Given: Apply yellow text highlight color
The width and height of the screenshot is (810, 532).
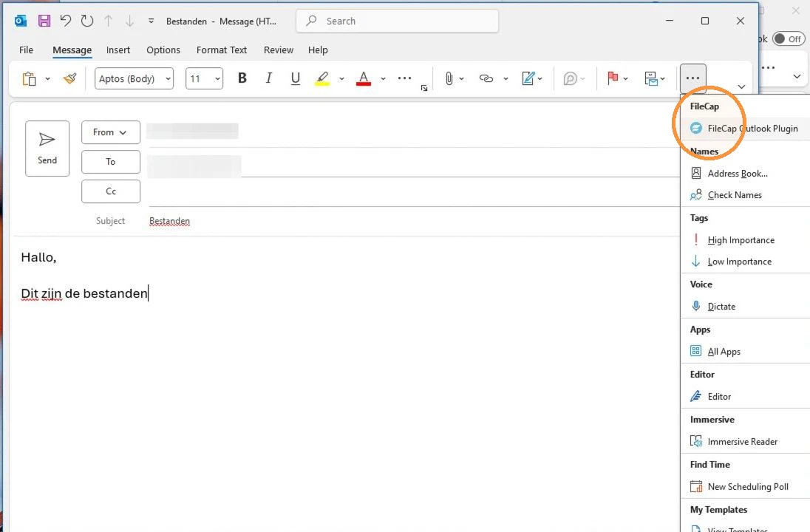Looking at the screenshot, I should (322, 78).
